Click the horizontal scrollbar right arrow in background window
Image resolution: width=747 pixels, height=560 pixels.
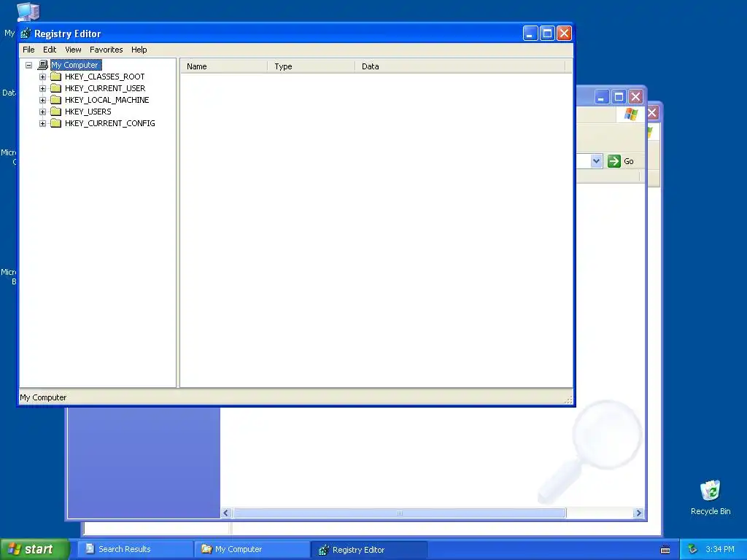click(x=638, y=513)
